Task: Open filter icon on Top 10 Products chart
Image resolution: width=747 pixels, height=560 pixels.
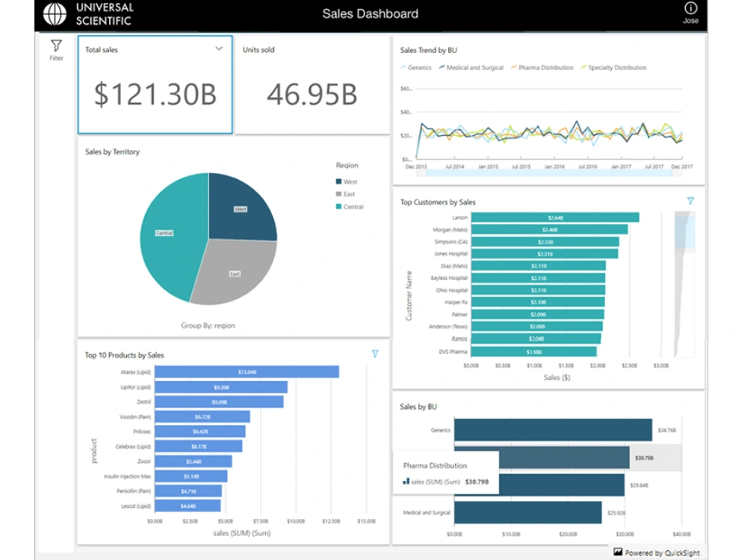Action: 375,354
